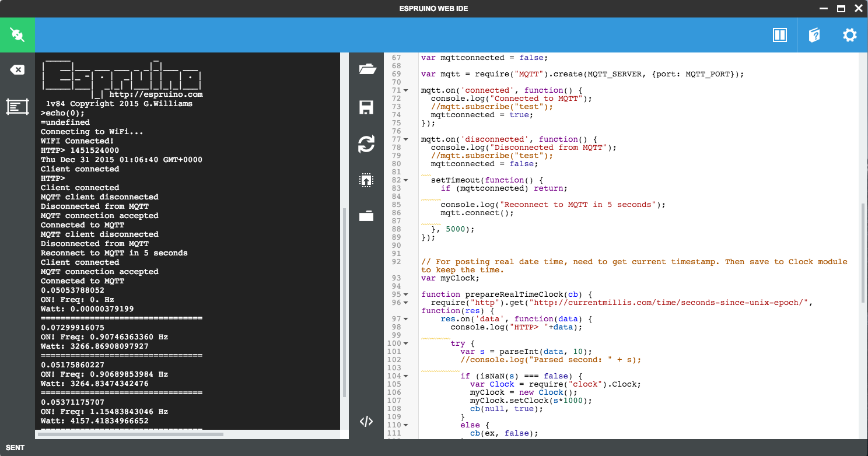Open file with the folder icon

coord(366,69)
